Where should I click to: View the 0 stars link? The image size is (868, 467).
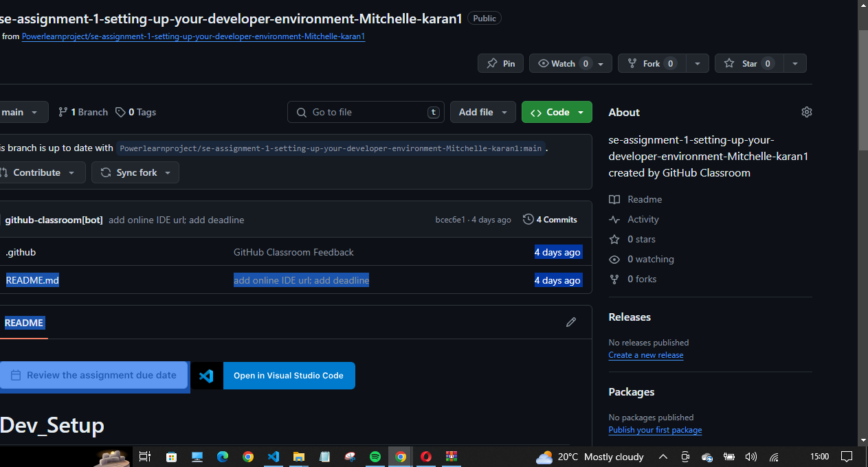[x=632, y=239]
